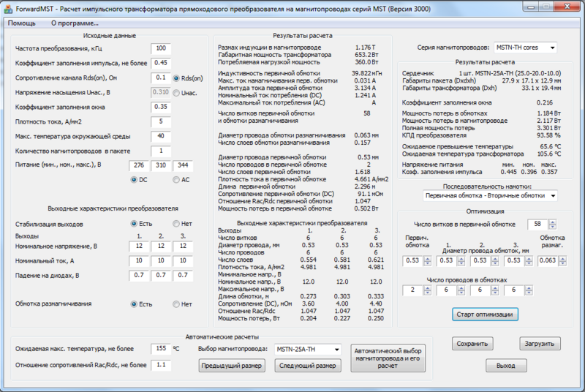Click Полная мощность потерь value 3.301 Вт

548,128
